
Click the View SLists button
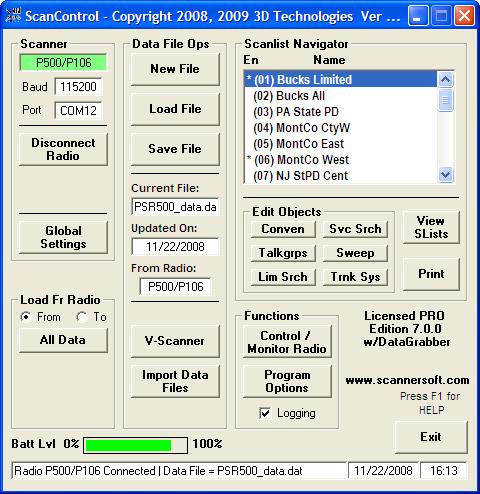pyautogui.click(x=431, y=227)
